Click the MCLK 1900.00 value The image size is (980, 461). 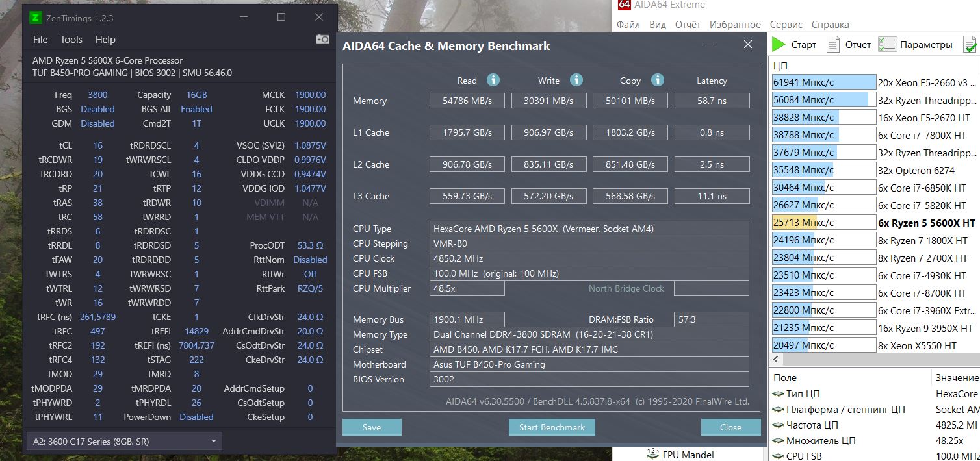coord(310,95)
